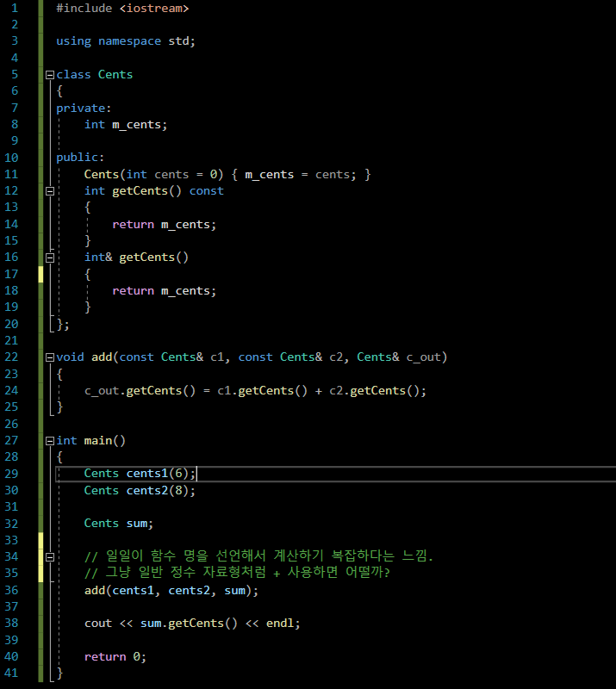Click the 'namespace' keyword
The width and height of the screenshot is (616, 689).
[x=130, y=41]
